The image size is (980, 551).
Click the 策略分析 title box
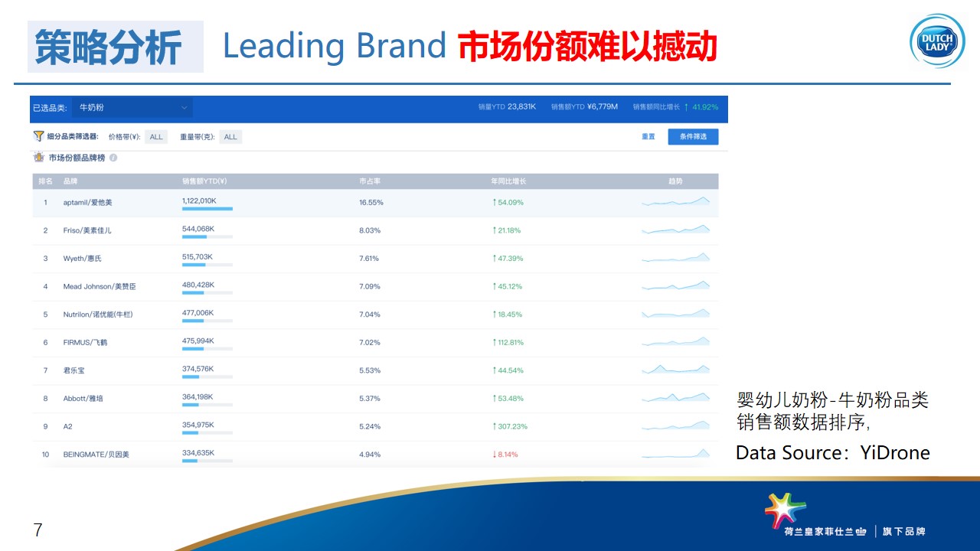(x=116, y=47)
